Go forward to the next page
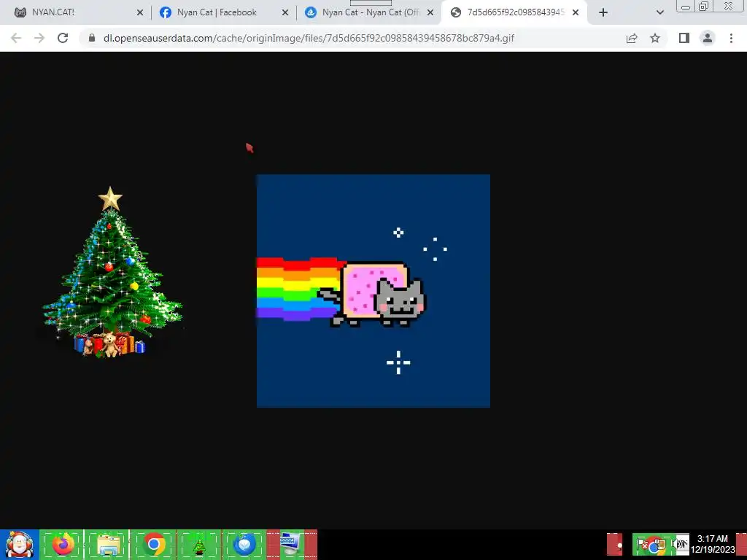 click(39, 38)
